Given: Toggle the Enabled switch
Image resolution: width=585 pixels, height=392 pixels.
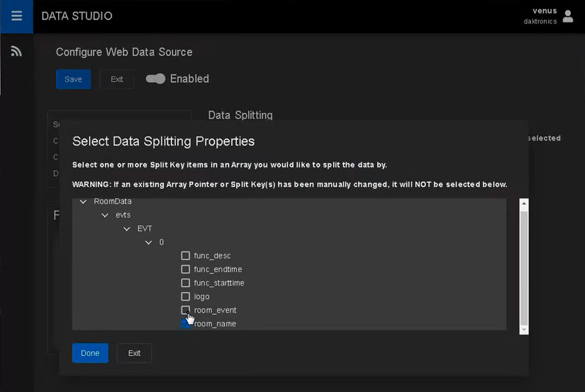Looking at the screenshot, I should [x=155, y=79].
